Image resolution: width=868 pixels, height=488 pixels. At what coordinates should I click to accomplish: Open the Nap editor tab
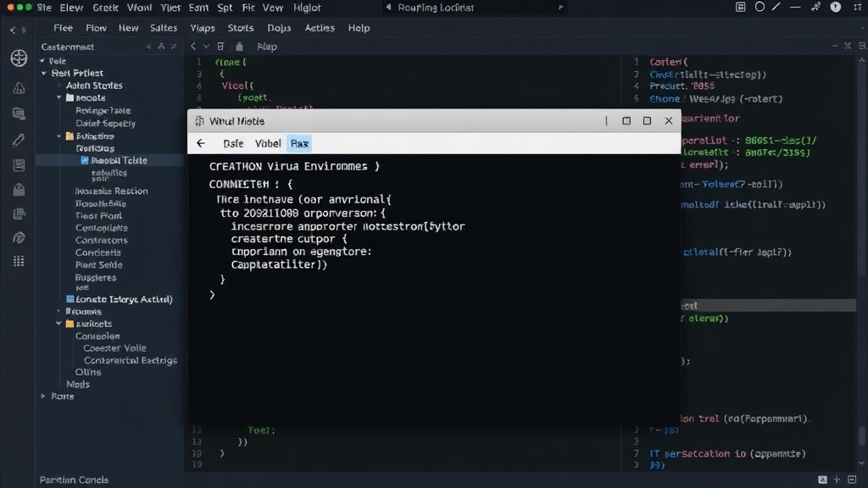(267, 47)
